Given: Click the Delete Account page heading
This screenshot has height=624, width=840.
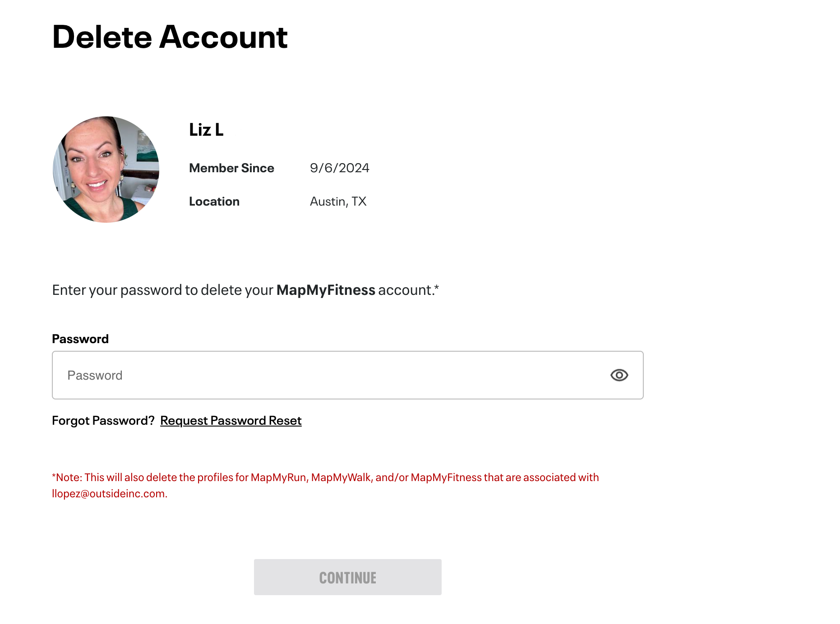Looking at the screenshot, I should (170, 37).
